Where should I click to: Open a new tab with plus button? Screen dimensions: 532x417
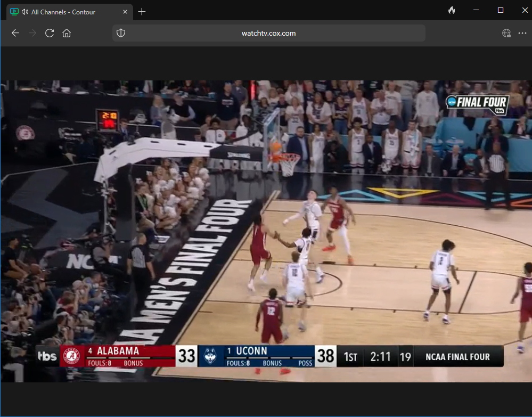142,12
